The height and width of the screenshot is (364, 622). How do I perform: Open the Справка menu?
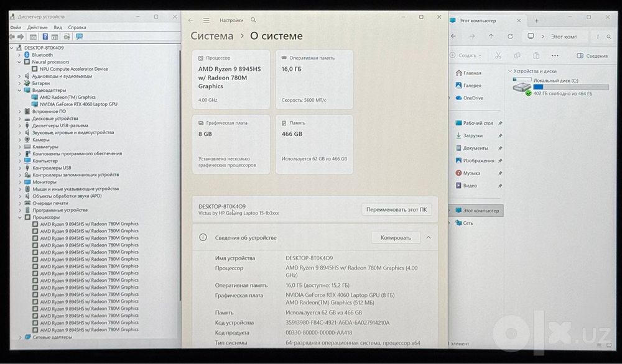77,27
